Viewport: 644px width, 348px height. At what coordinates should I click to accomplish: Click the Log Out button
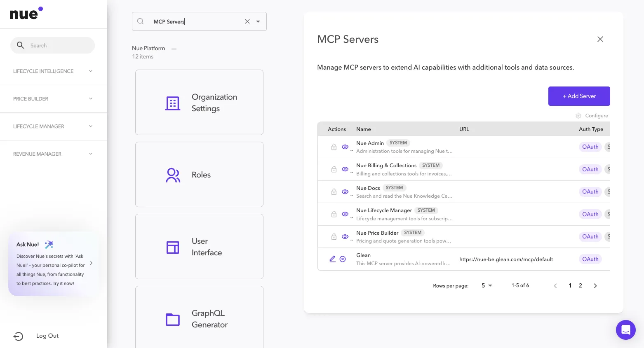(x=36, y=336)
